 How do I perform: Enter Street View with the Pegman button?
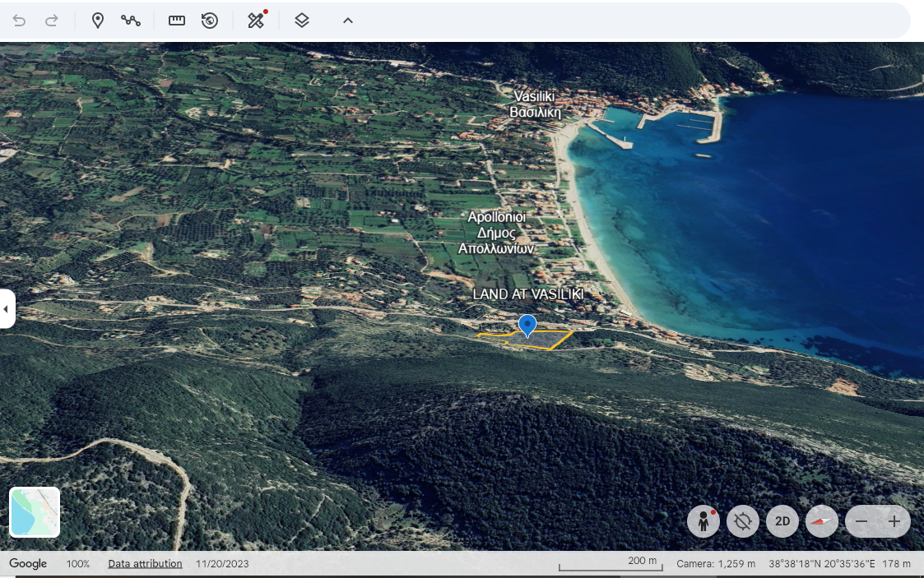pos(703,521)
